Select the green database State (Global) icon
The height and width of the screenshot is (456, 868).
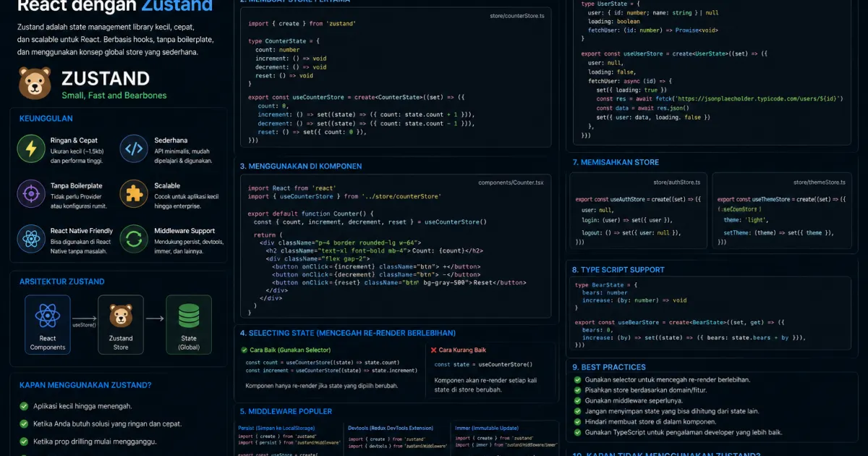point(189,316)
